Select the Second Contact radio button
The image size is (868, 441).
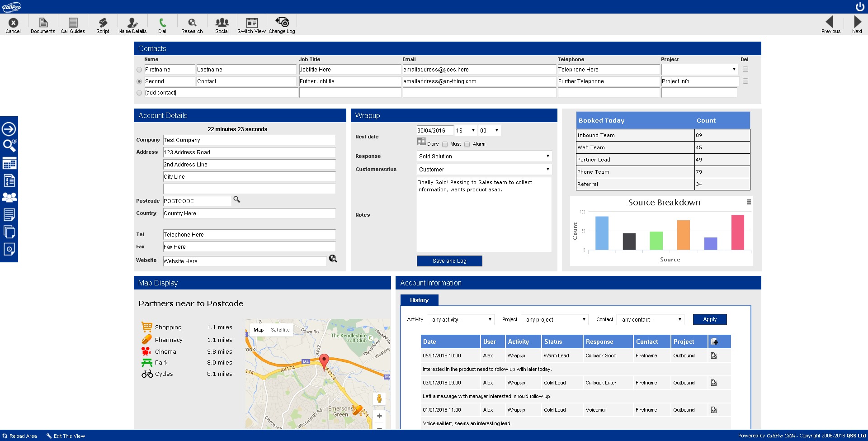tap(139, 81)
